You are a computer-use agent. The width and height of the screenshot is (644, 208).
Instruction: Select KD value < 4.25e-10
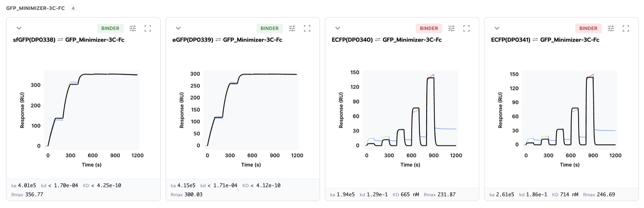(x=106, y=185)
